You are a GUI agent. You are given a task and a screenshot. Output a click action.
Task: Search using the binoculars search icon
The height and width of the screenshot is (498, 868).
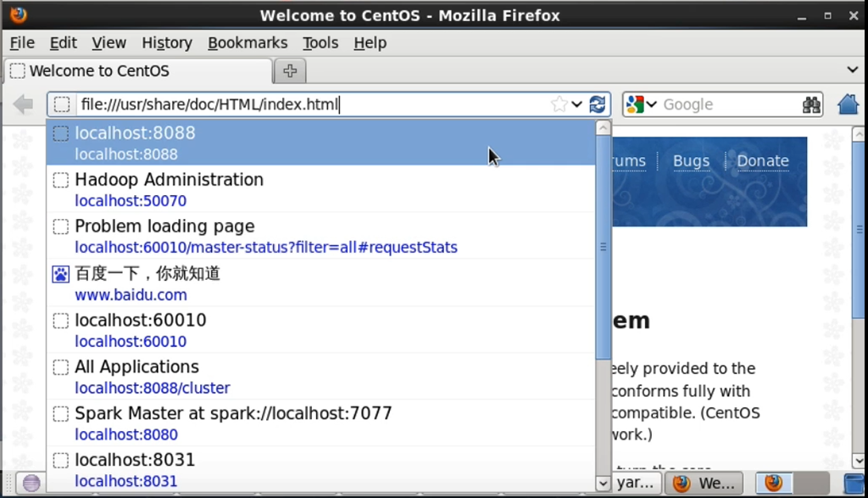[811, 104]
